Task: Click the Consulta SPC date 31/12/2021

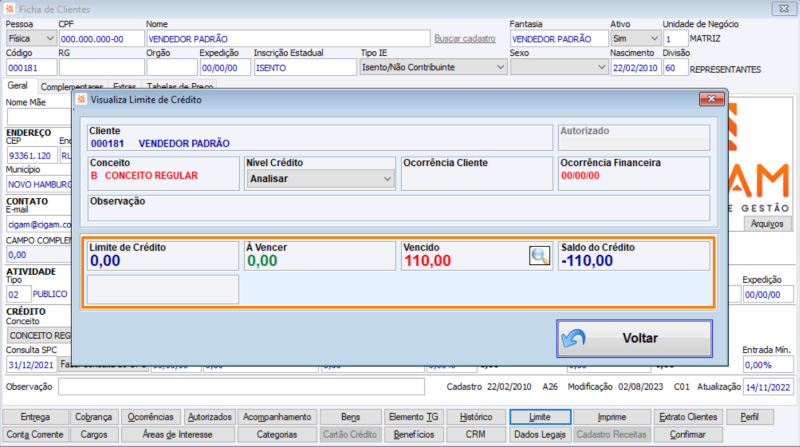Action: [x=31, y=365]
